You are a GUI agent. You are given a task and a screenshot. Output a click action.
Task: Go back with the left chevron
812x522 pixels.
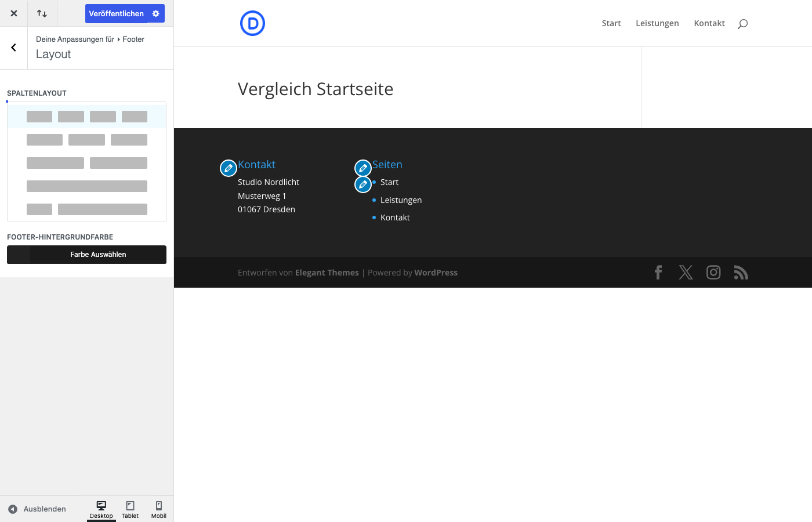point(13,48)
